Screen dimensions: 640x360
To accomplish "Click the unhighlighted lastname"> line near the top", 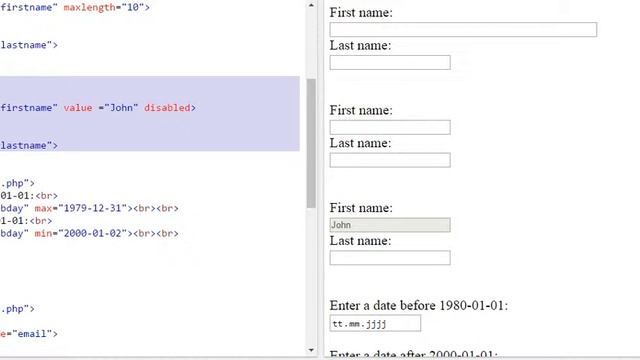I will (29, 45).
